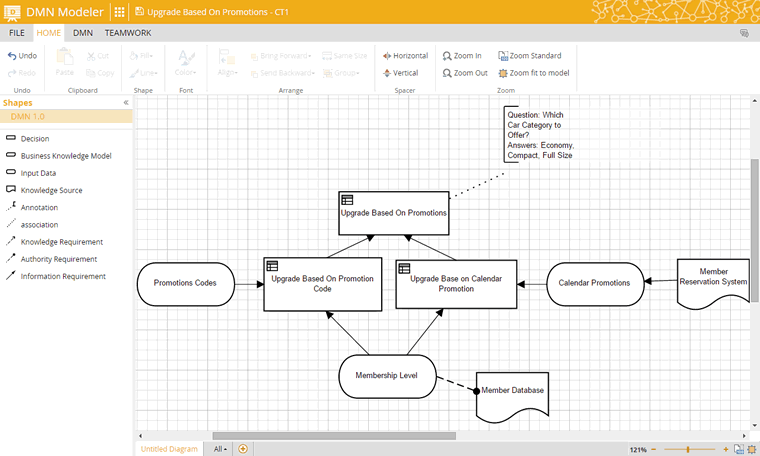This screenshot has width=760, height=456.
Task: Select the Member Database knowledge source
Action: pyautogui.click(x=512, y=395)
